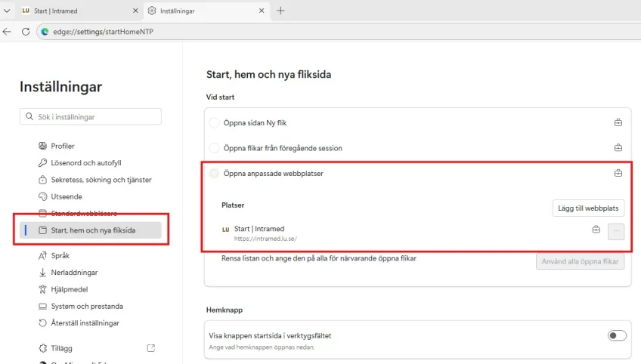
Task: Open Språk settings section
Action: [60, 256]
